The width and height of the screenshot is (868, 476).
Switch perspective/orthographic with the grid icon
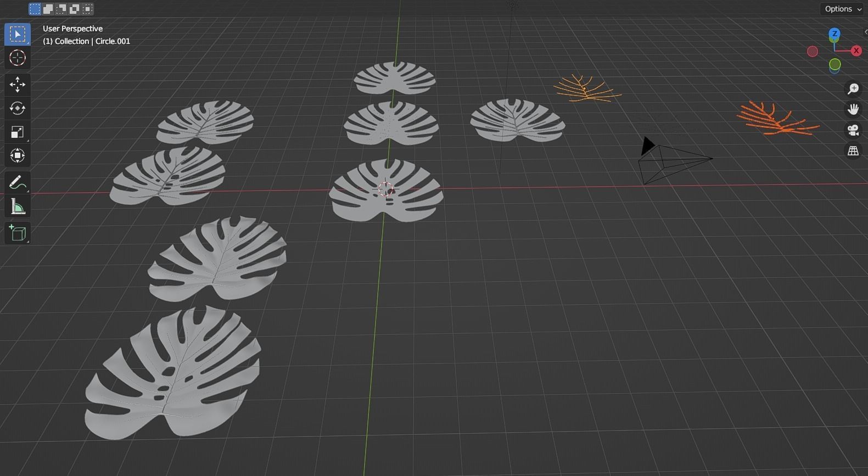pos(853,151)
